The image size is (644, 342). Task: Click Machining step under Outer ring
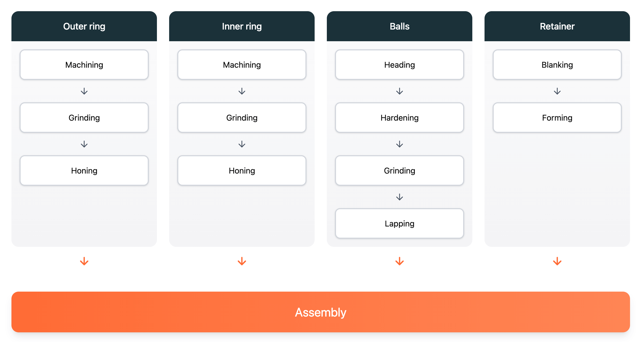pos(84,65)
